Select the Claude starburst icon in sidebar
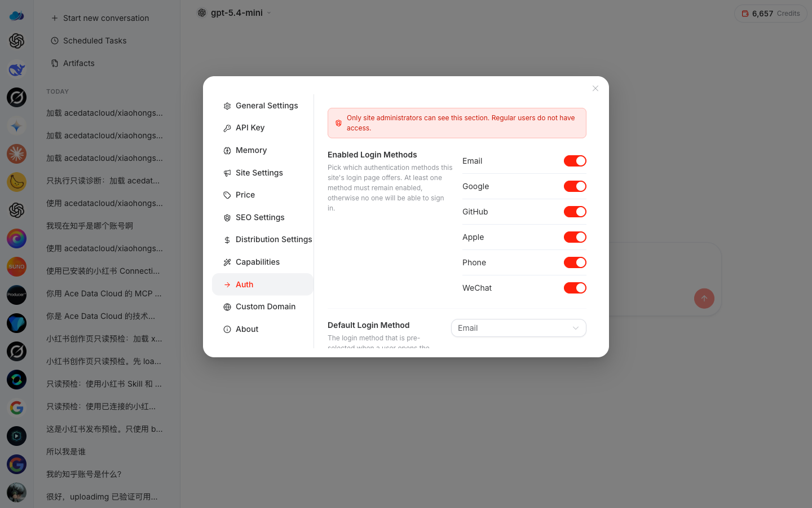 (16, 154)
